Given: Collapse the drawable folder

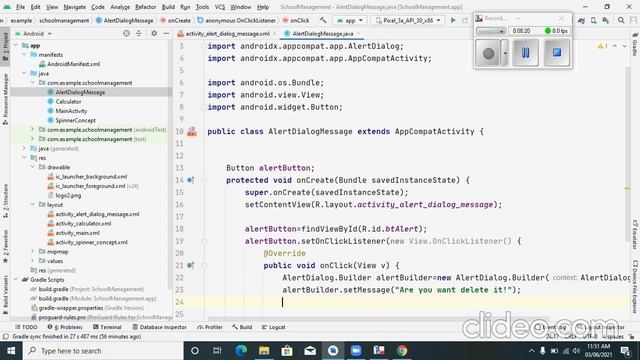Looking at the screenshot, I should [x=33, y=167].
